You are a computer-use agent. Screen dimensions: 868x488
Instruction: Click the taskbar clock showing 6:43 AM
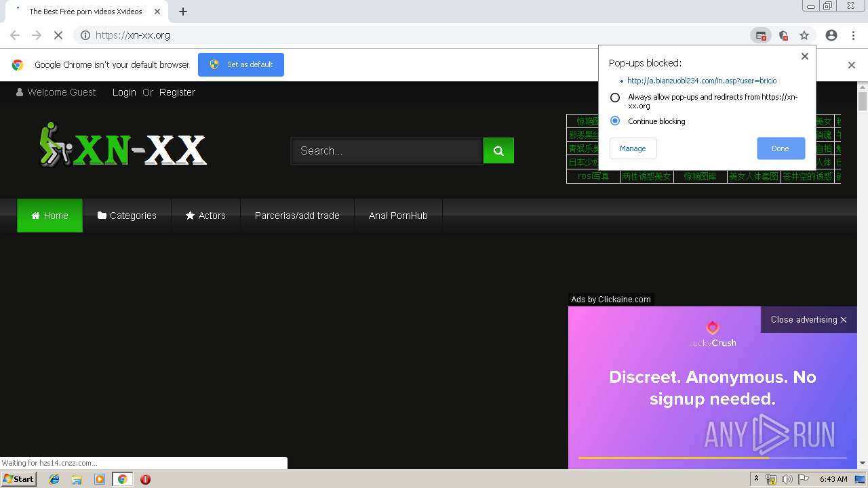click(833, 479)
